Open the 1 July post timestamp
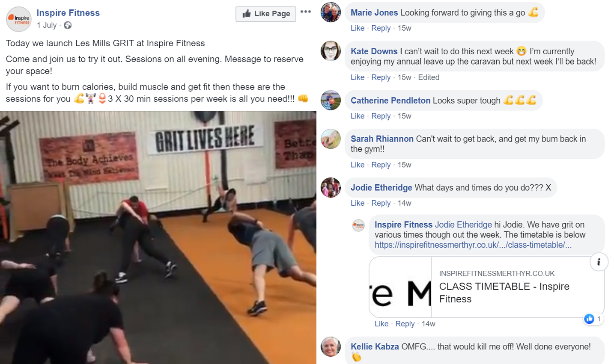614x364 pixels. [x=47, y=25]
